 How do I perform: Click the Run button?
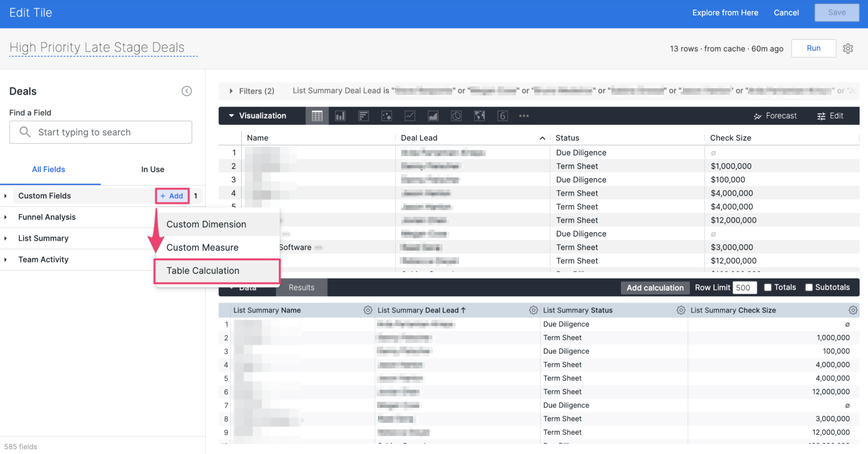pyautogui.click(x=813, y=48)
